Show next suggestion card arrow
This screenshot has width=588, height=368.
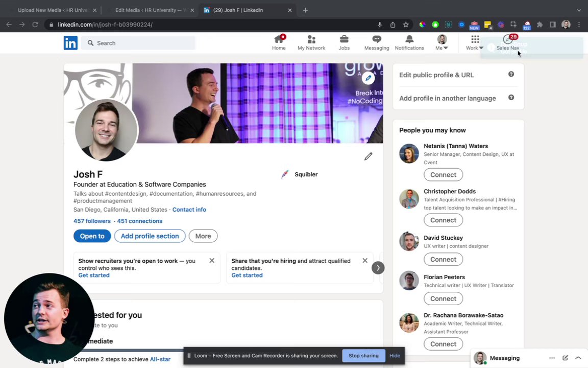[378, 268]
